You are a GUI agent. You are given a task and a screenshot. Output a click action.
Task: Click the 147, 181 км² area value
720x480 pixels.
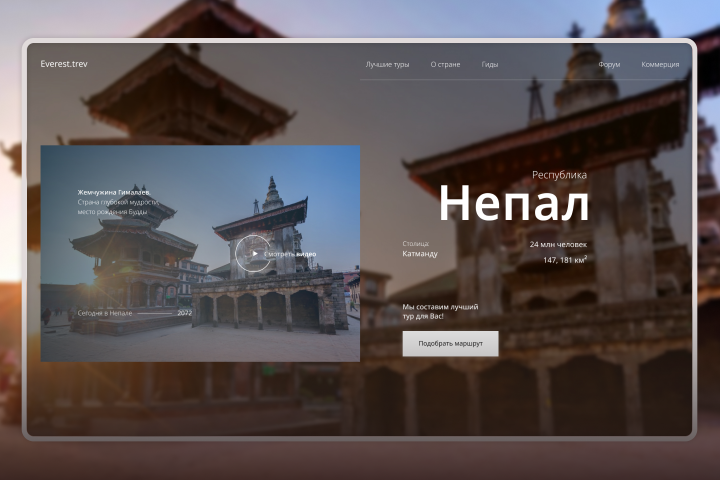tap(565, 260)
